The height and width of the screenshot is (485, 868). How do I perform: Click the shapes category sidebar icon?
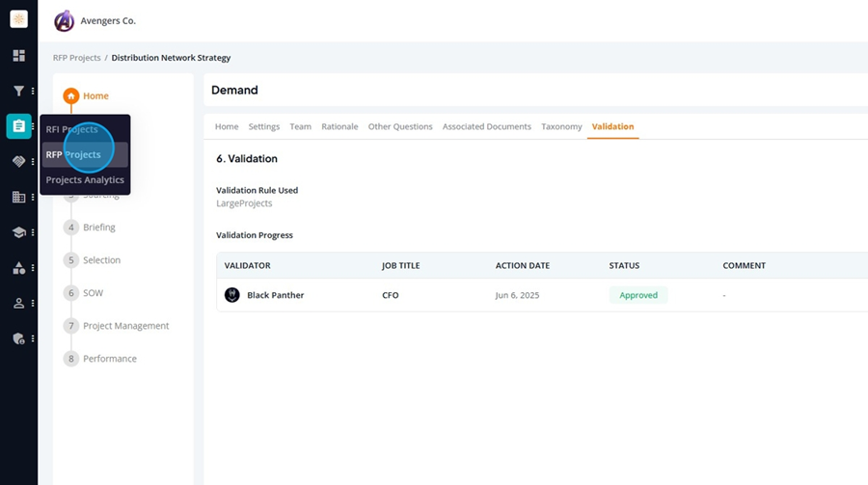point(19,268)
